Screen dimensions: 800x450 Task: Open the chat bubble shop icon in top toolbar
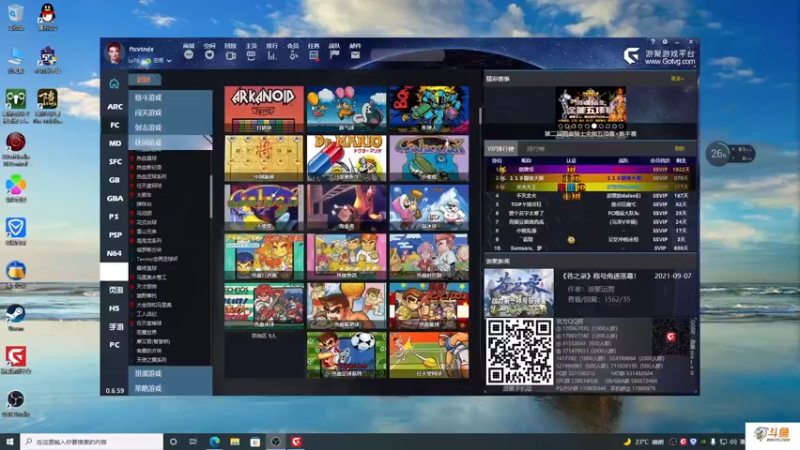coord(188,55)
